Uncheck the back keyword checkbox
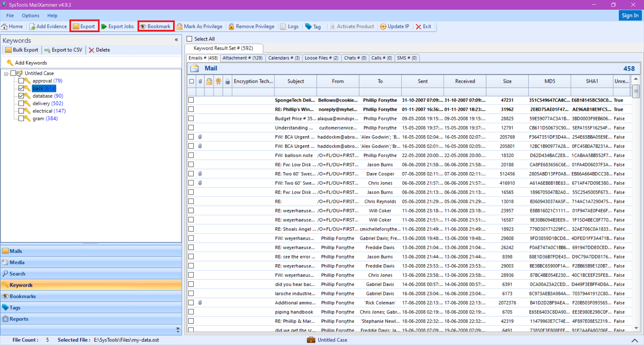Viewport: 644px width, 345px height. pos(21,88)
